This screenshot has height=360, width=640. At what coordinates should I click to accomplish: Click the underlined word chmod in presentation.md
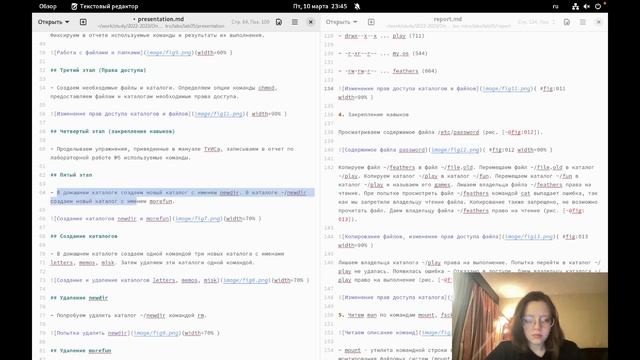[x=266, y=88]
